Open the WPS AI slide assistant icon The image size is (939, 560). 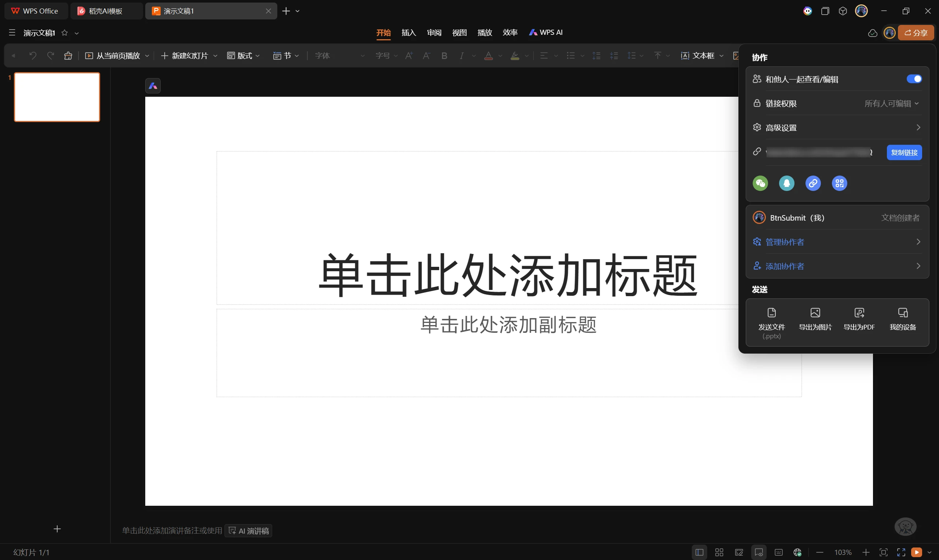(x=153, y=86)
